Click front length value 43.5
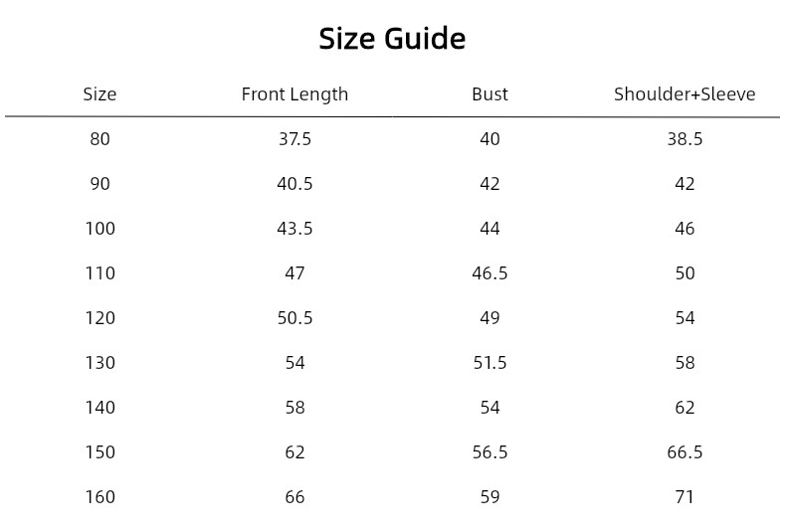The image size is (785, 532). pyautogui.click(x=294, y=229)
